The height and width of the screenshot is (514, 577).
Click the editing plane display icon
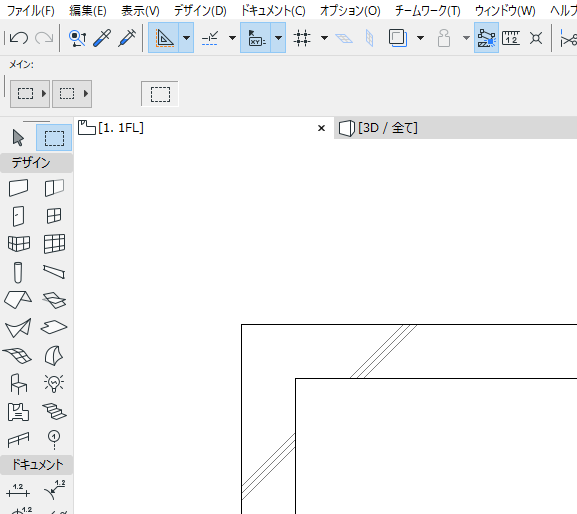(x=344, y=38)
